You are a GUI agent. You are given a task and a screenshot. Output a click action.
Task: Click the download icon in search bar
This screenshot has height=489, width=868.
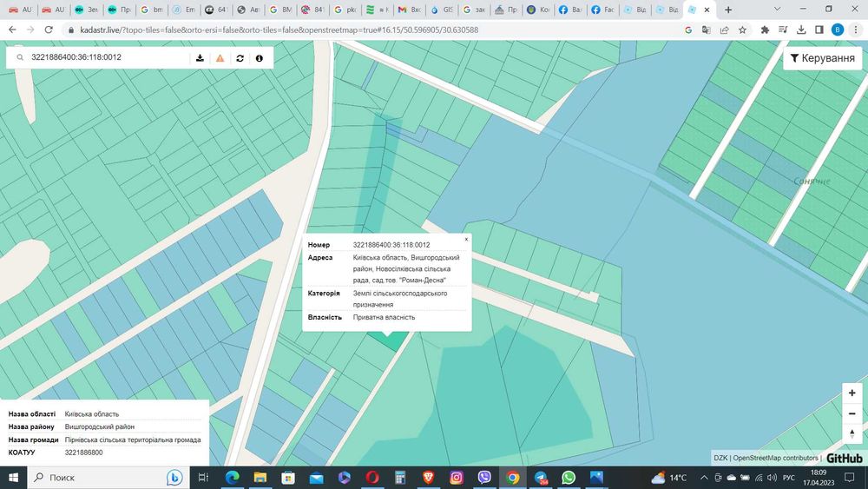(200, 58)
